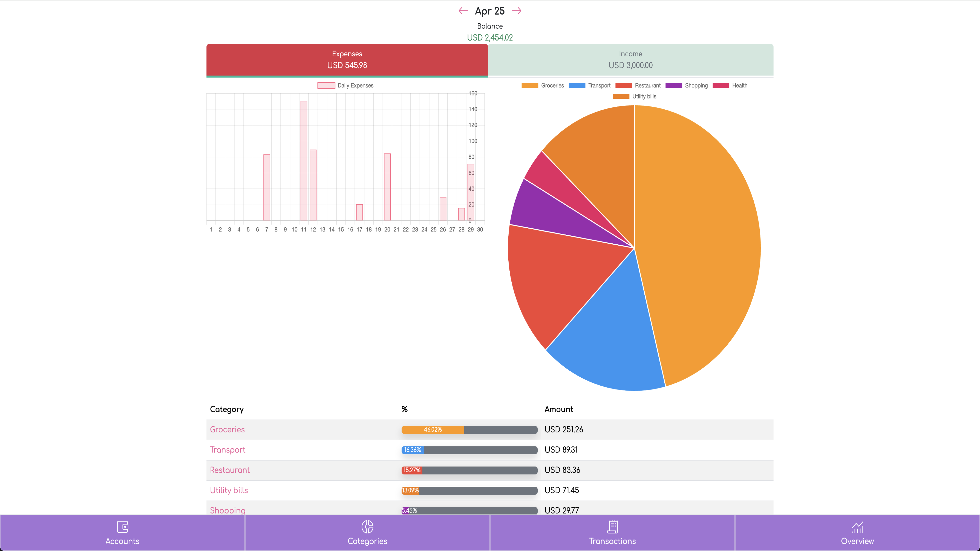Click the Overview label in bottom navigation

(x=857, y=541)
